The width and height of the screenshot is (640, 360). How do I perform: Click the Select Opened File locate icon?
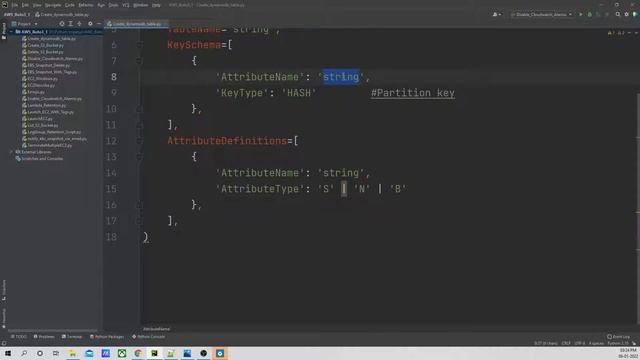62,24
